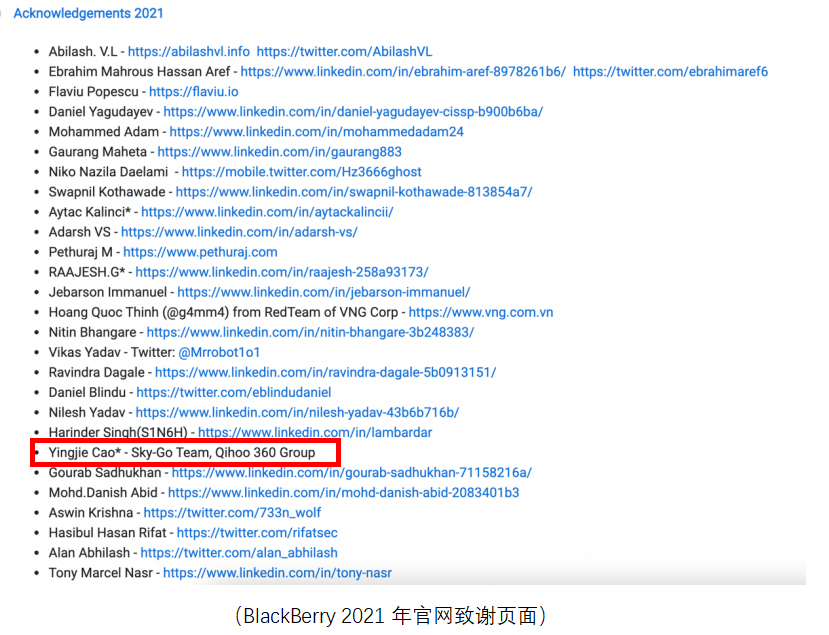Open the twitter.com/rifatsec link
The width and height of the screenshot is (829, 635).
257,533
